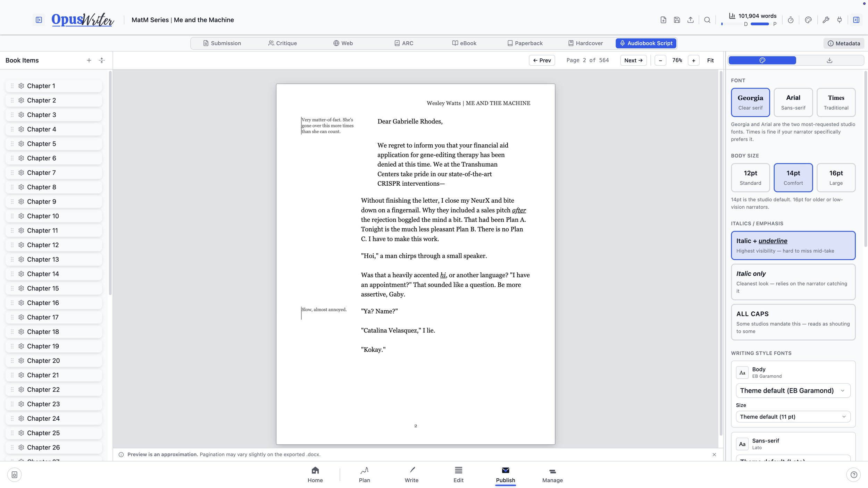
Task: Switch to eBook format tab
Action: (464, 43)
